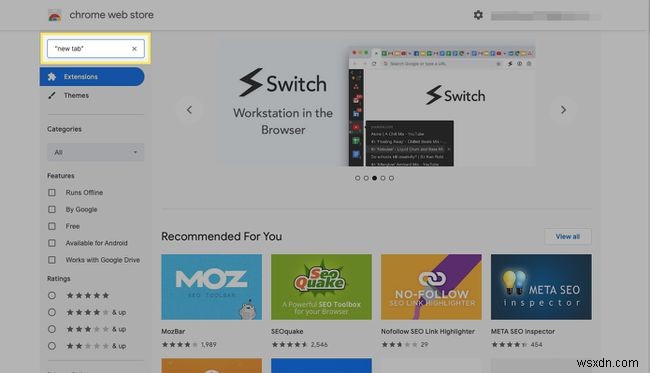Click the MozBar rating count 1,989

pos(209,344)
